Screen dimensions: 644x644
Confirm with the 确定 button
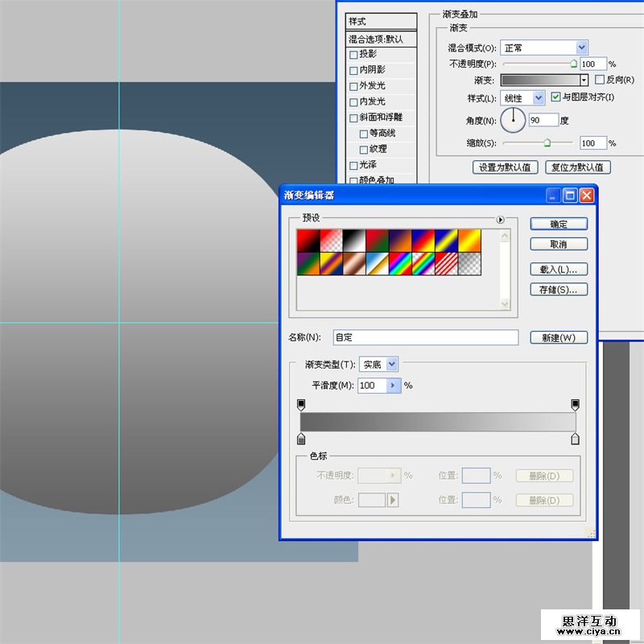[x=558, y=225]
